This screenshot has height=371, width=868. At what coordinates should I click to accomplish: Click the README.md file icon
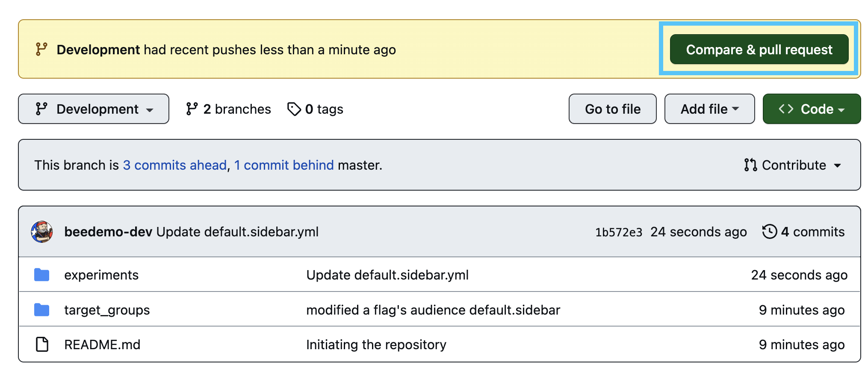[x=42, y=344]
